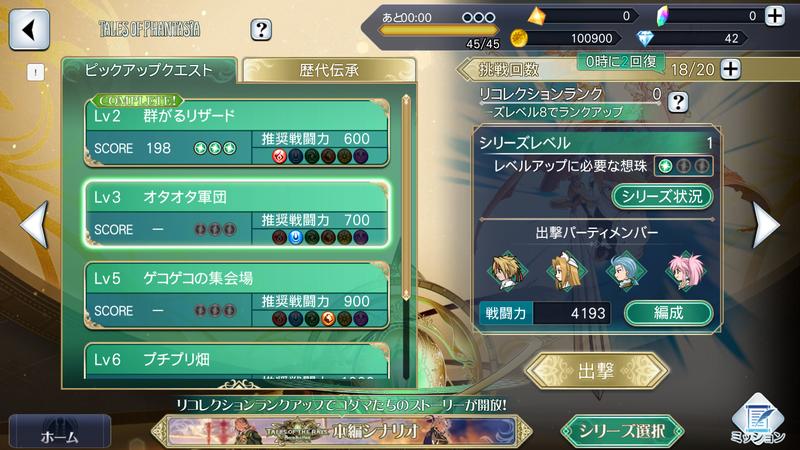800x450 pixels.
Task: Expand quest list with bottom ornament arrow
Action: (x=239, y=384)
